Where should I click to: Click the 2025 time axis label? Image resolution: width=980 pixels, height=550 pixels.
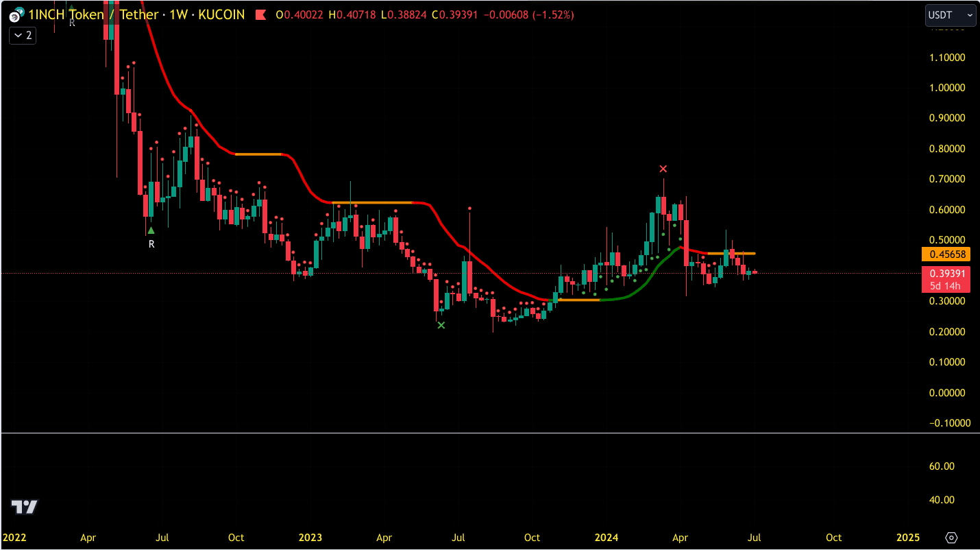pos(908,538)
